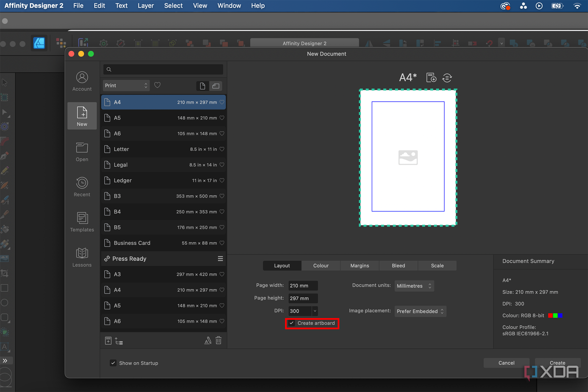This screenshot has width=588, height=392.
Task: Open the Image placement Prefer Embedded dropdown
Action: (420, 311)
